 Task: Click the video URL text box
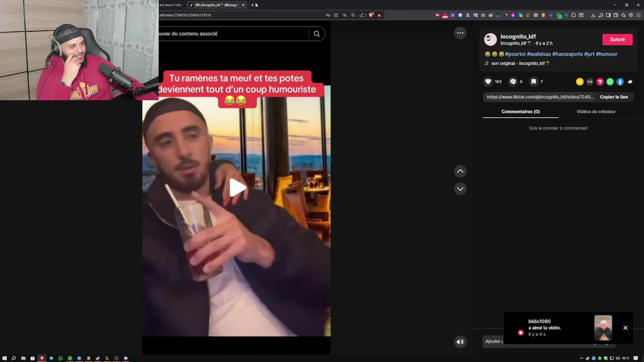point(540,97)
